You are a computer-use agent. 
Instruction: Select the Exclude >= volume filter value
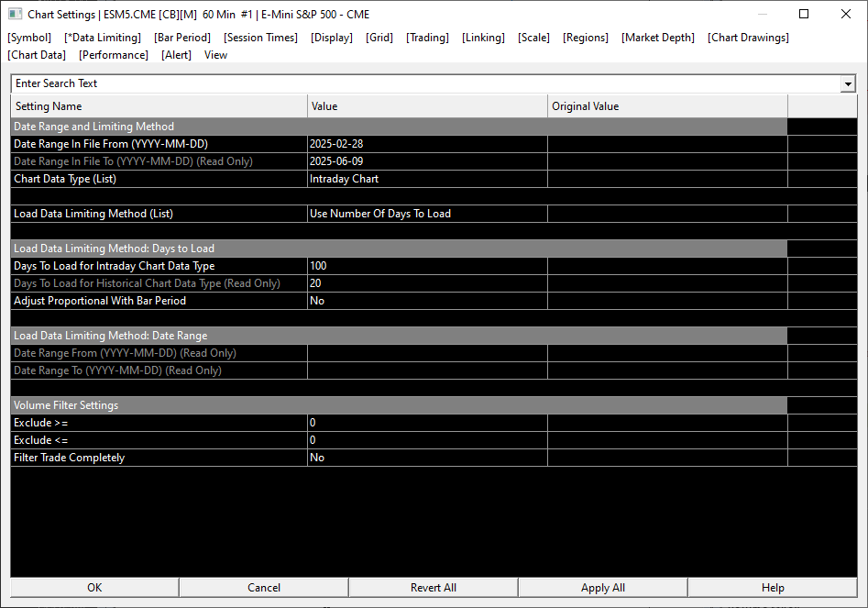tap(427, 423)
